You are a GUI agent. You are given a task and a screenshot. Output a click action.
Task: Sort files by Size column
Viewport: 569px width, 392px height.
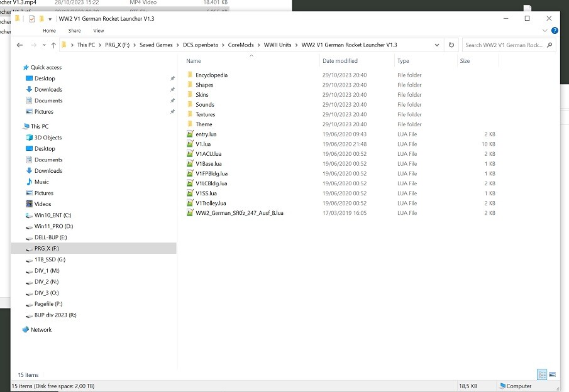tap(465, 61)
